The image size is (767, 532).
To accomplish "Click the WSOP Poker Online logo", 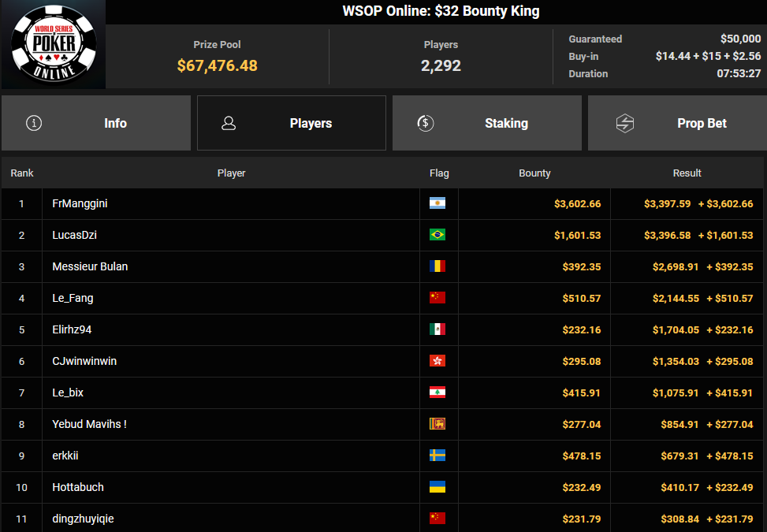I will pyautogui.click(x=54, y=44).
